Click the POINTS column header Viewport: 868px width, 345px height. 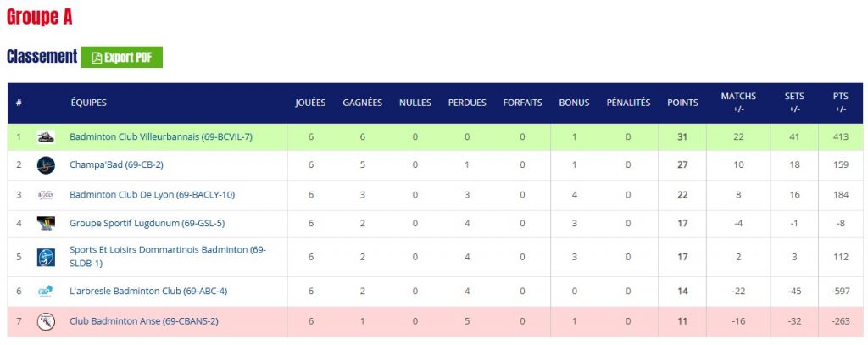click(682, 103)
